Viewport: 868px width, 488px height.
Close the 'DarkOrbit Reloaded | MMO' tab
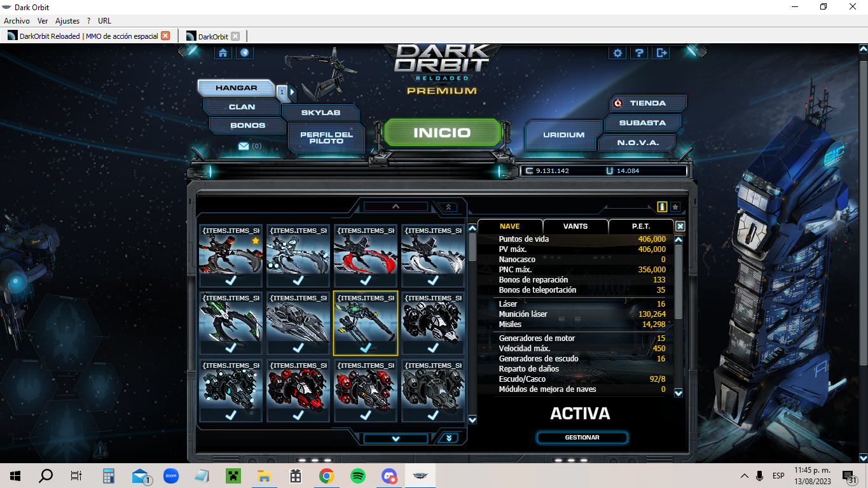(165, 36)
